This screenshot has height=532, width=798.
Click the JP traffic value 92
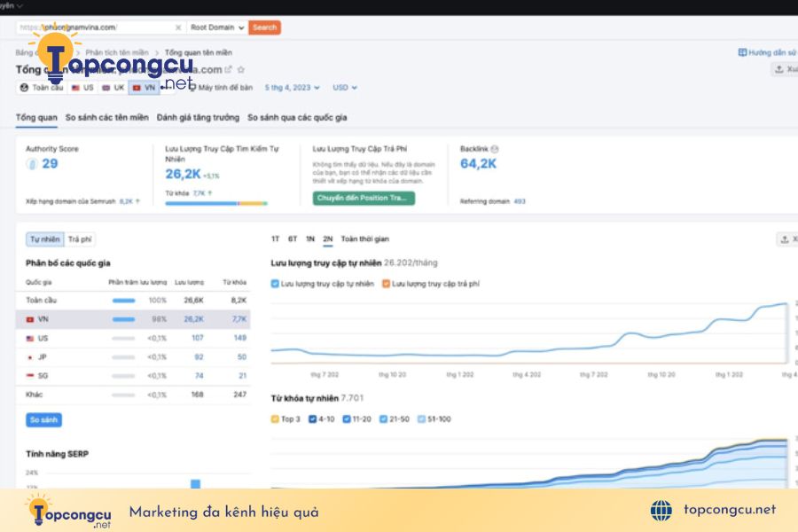199,356
